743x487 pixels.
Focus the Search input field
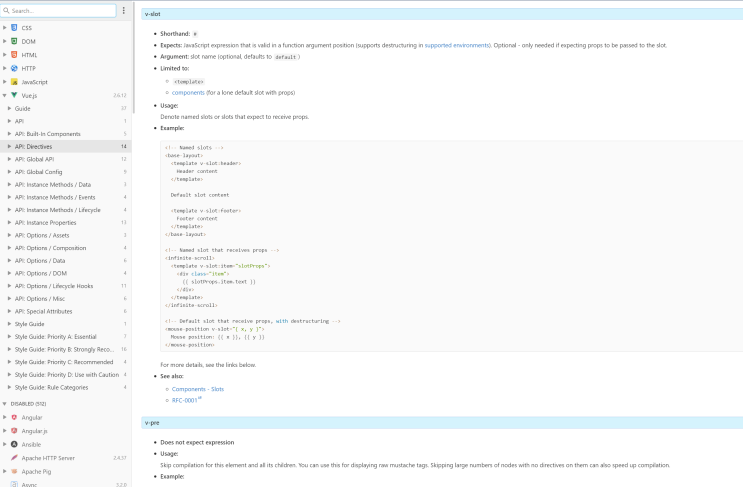59,10
